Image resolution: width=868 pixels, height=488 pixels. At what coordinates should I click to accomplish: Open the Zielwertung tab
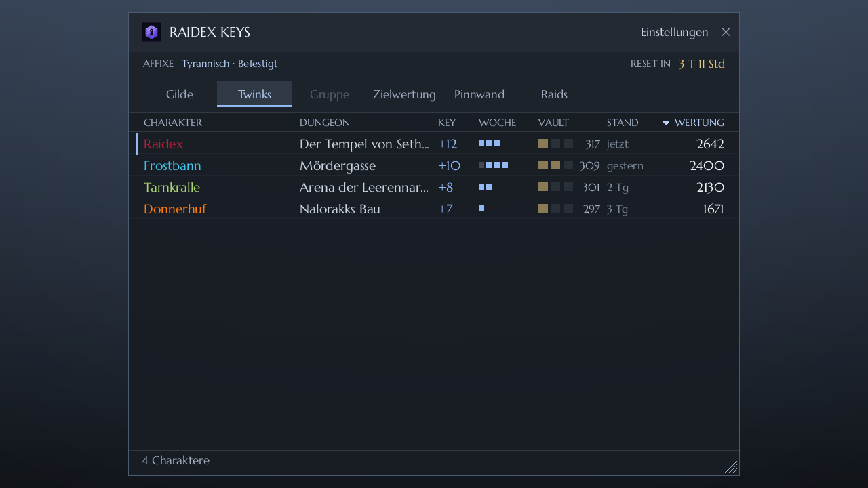404,94
